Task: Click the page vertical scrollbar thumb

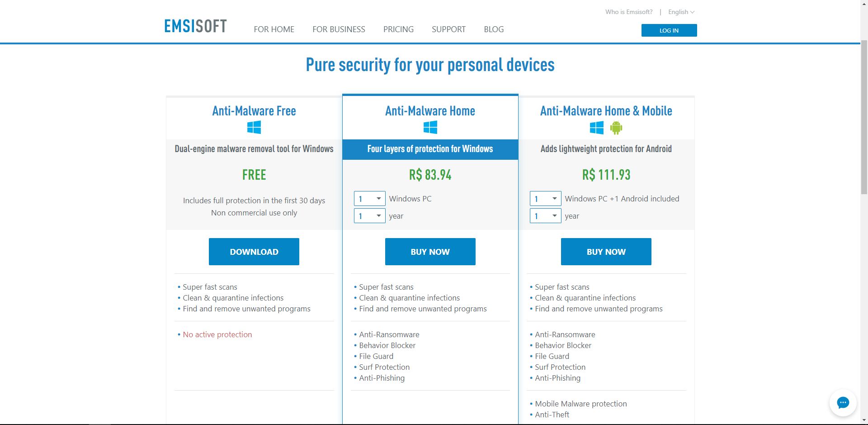Action: pos(864,118)
